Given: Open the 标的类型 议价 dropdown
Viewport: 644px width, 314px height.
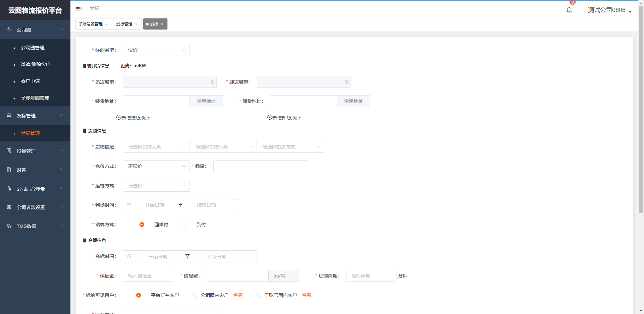Looking at the screenshot, I should click(156, 50).
